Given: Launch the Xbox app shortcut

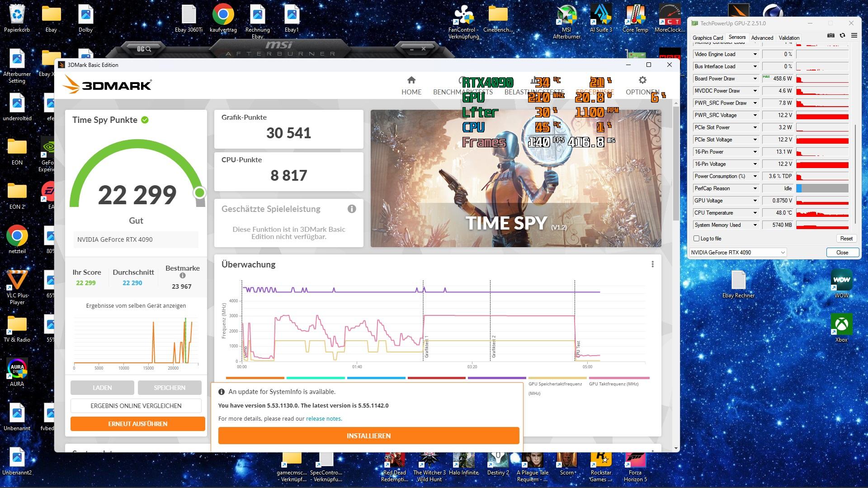Looking at the screenshot, I should click(841, 328).
